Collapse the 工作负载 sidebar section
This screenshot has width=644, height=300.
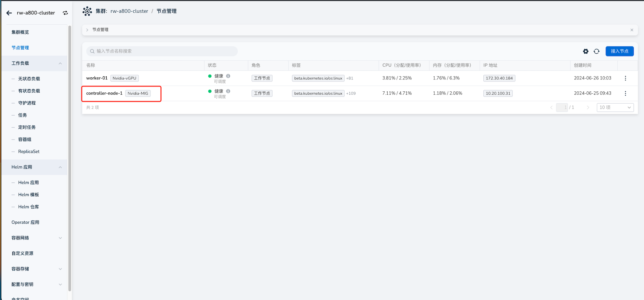[60, 63]
